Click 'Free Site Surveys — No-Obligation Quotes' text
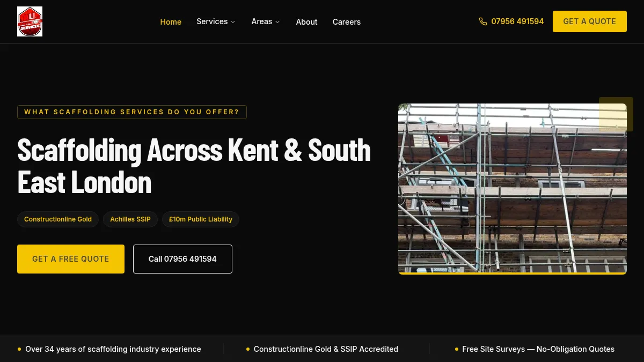 pyautogui.click(x=538, y=349)
